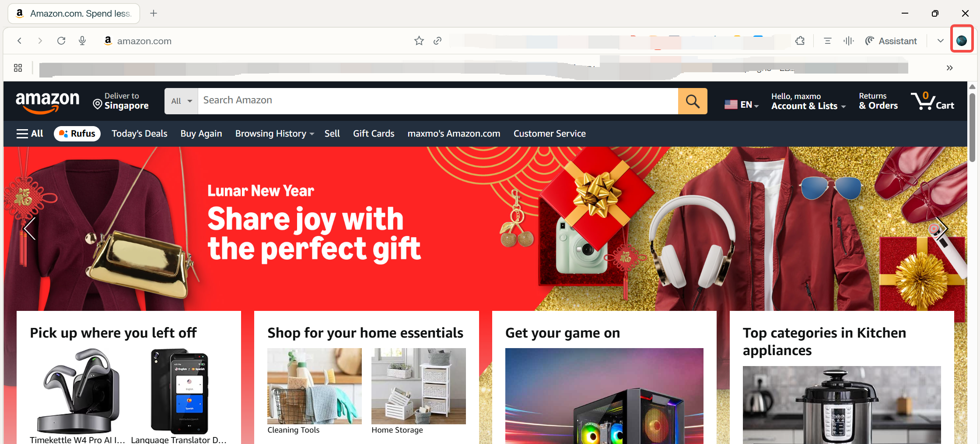Open the EN language selector dropdown
This screenshot has height=444, width=980.
pyautogui.click(x=742, y=105)
